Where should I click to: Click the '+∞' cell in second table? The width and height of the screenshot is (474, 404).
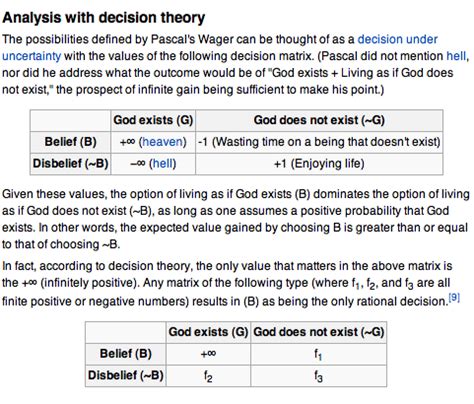tap(208, 354)
